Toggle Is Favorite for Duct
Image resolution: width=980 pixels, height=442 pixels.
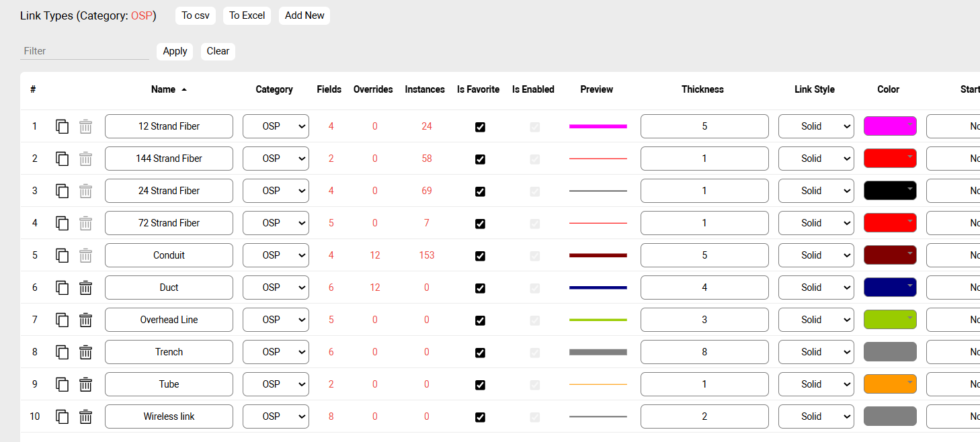click(480, 288)
